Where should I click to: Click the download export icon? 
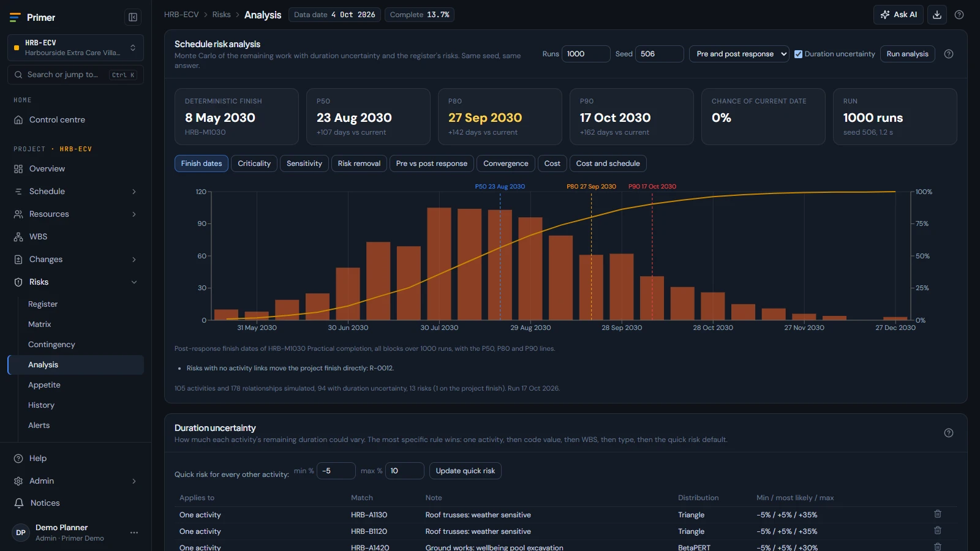(937, 15)
